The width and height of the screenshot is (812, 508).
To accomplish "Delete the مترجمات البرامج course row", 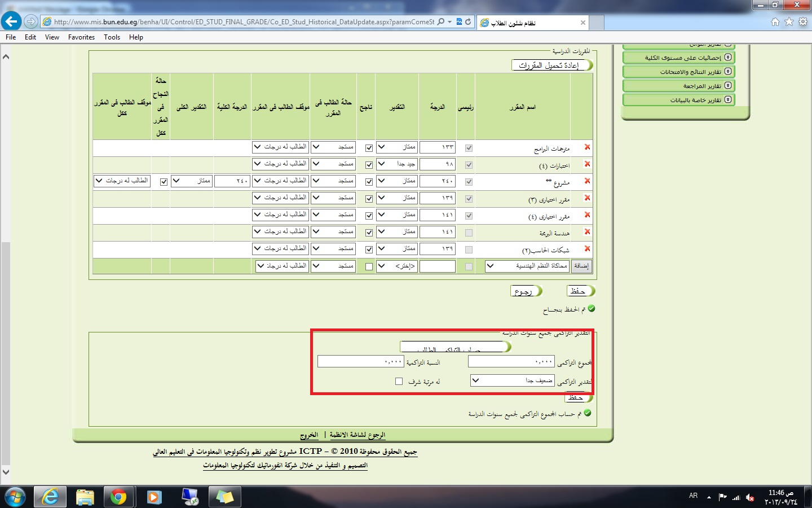I will pos(587,147).
